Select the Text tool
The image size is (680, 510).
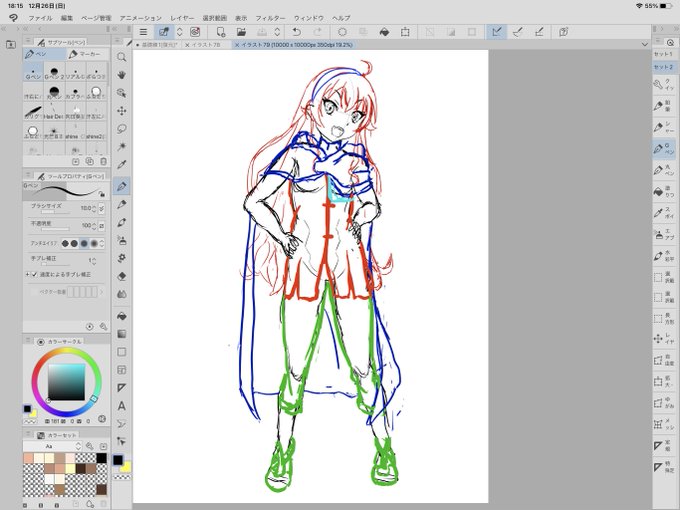tap(122, 406)
